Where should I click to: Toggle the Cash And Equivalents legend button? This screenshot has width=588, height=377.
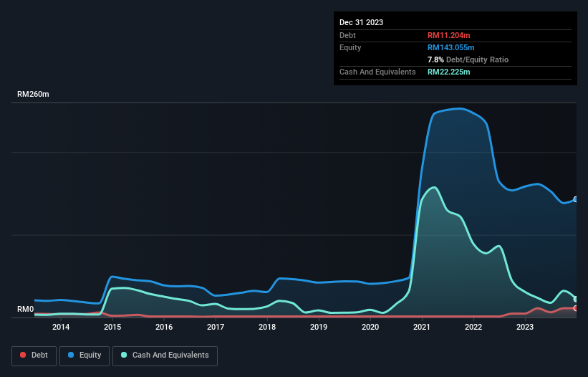coord(165,355)
